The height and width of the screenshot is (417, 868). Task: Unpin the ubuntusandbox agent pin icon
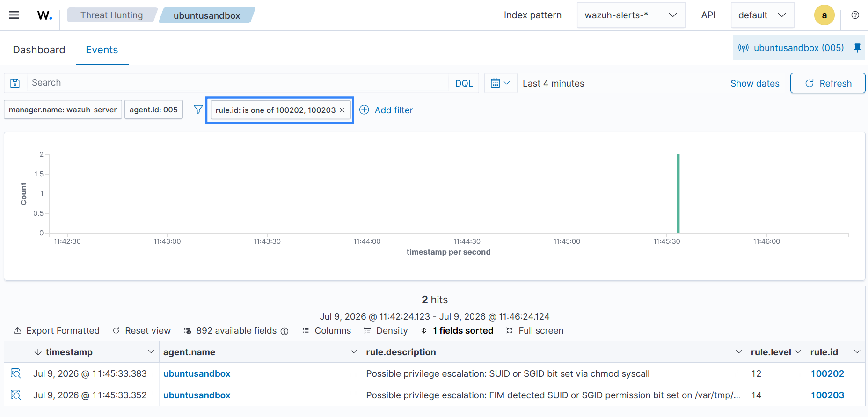coord(857,48)
